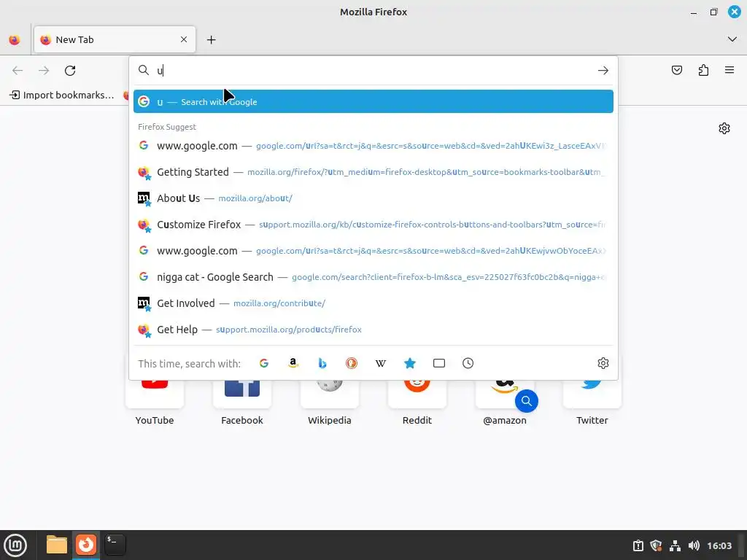Search only in Bookmarks star

click(410, 363)
